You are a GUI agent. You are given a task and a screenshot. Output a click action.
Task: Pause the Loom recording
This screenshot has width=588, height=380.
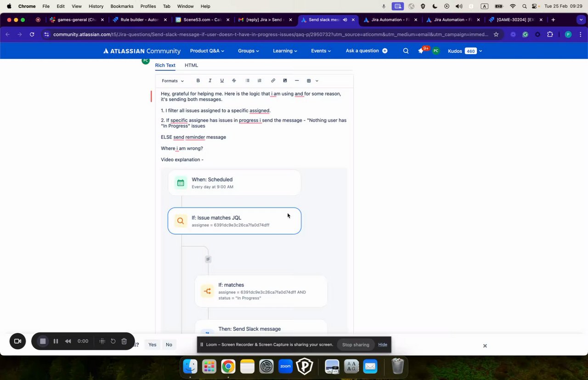pyautogui.click(x=56, y=341)
